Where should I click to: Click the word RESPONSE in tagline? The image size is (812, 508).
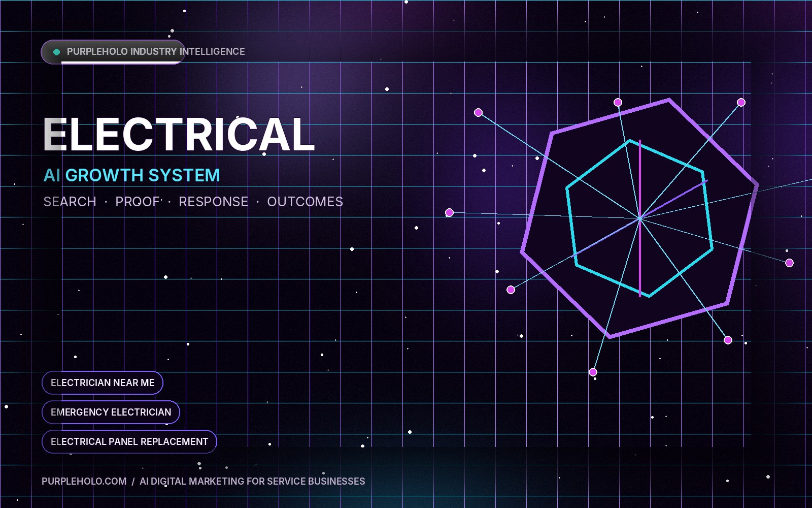[214, 202]
